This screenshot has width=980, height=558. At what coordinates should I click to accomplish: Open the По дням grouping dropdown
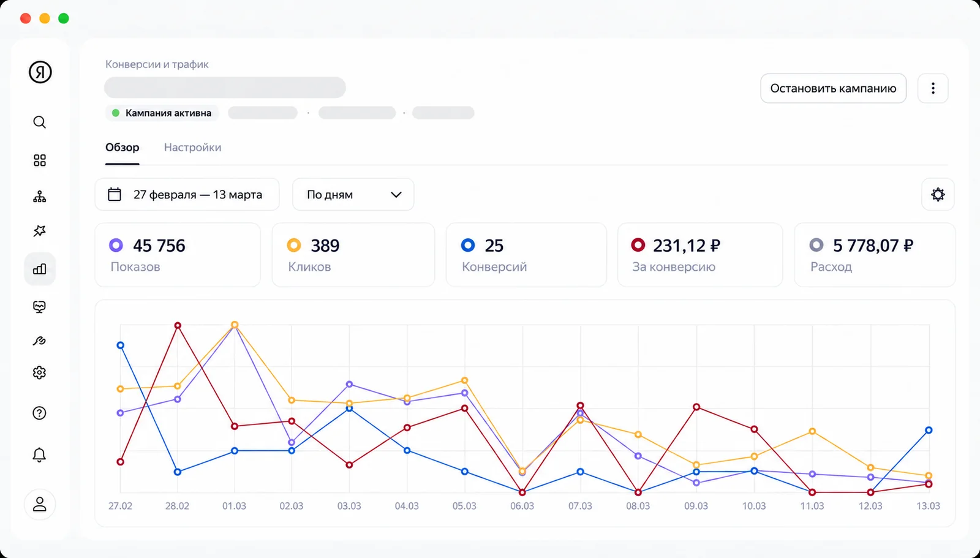[353, 195]
